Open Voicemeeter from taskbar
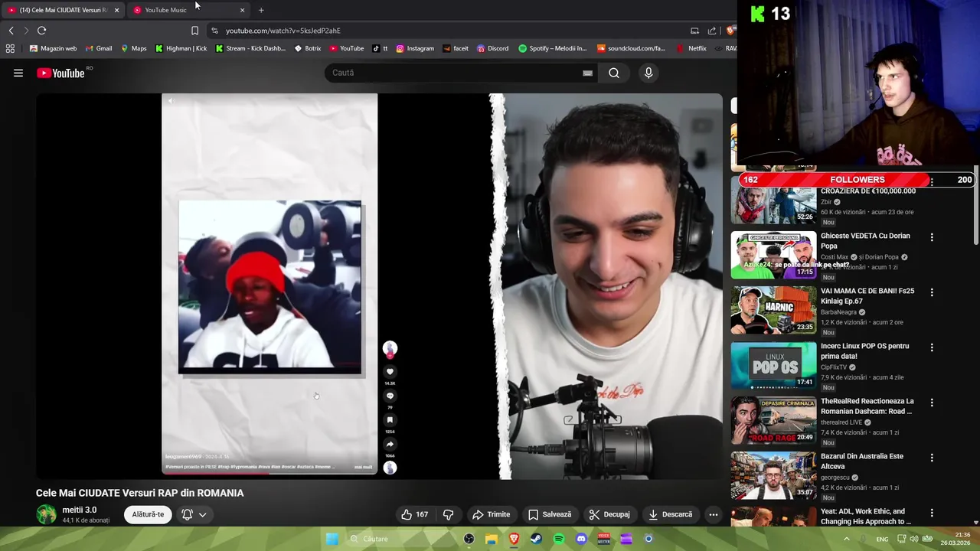Screen dimensions: 980x551 pos(603,539)
